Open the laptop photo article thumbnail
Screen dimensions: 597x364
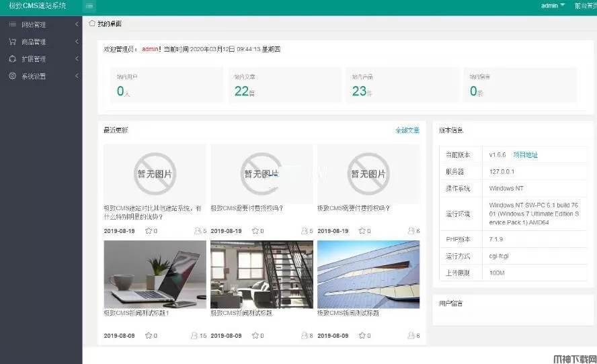tap(155, 274)
